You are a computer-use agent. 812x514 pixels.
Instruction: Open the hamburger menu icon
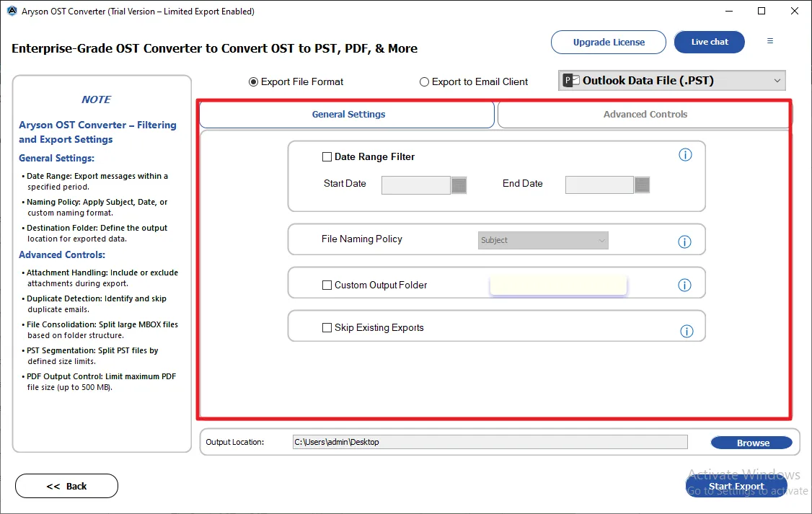(770, 41)
